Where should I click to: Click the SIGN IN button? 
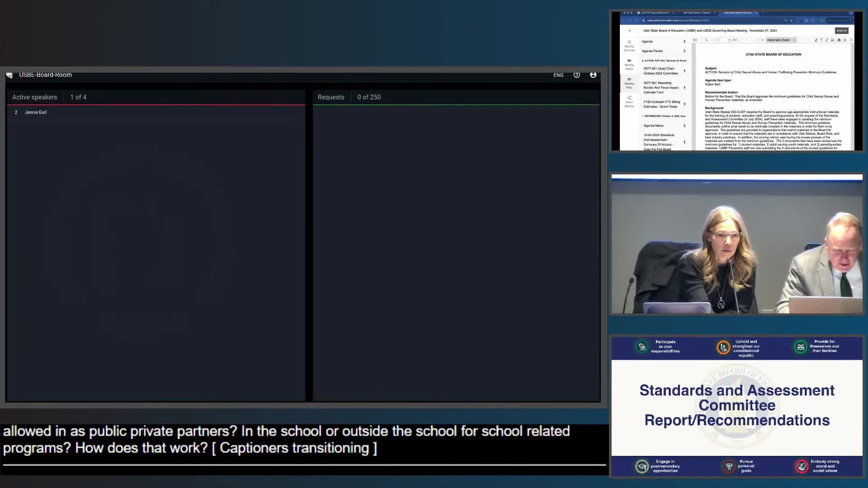[841, 31]
